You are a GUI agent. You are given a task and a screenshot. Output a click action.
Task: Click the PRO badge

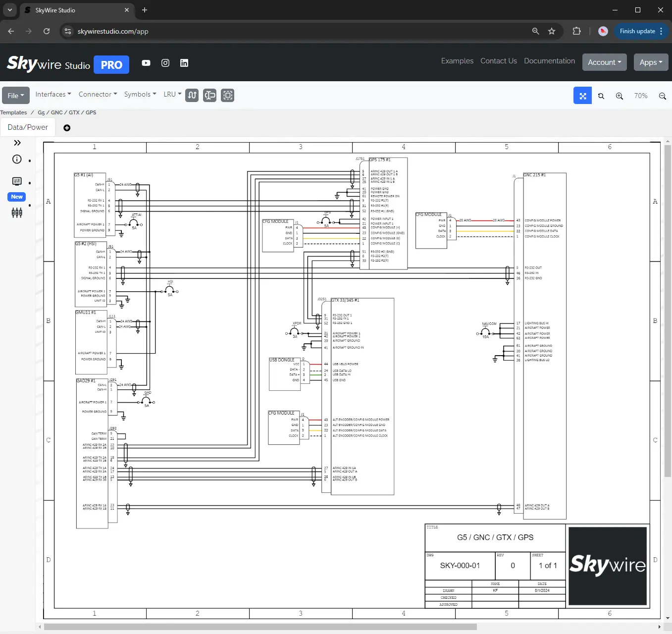(x=111, y=65)
